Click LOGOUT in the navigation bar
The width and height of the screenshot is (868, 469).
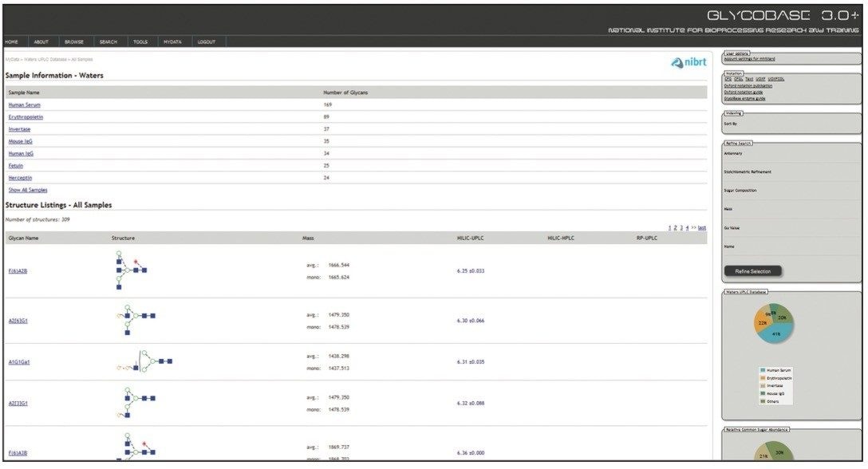pyautogui.click(x=207, y=42)
